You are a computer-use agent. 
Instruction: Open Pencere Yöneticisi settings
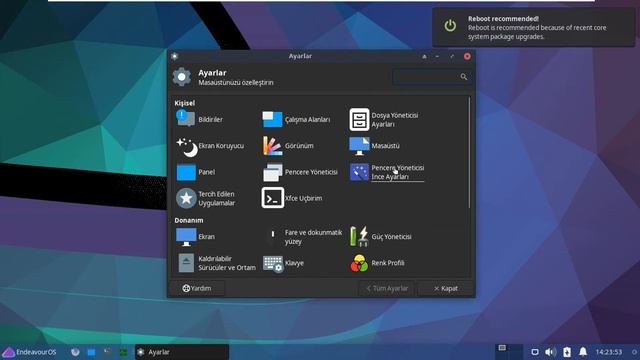[300, 172]
